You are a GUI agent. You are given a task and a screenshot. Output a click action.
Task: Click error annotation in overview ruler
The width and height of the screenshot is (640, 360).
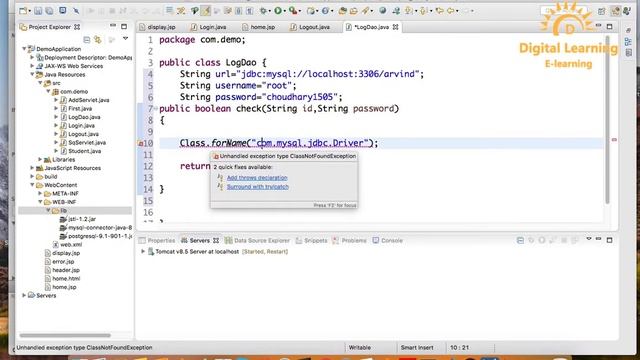(614, 140)
